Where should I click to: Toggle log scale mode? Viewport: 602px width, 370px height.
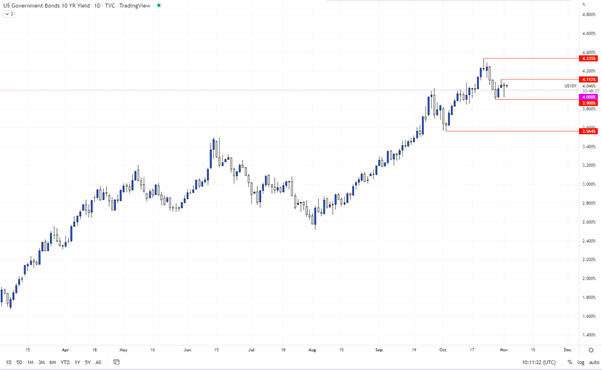pyautogui.click(x=581, y=362)
